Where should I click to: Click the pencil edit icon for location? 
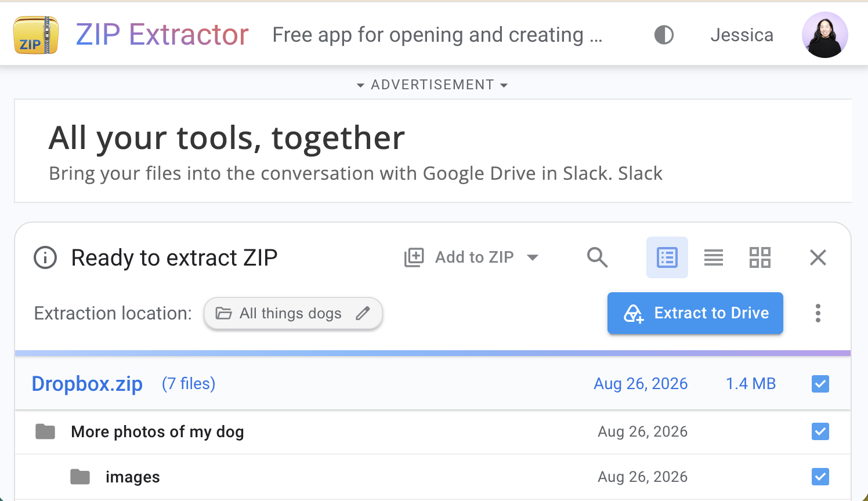click(x=363, y=313)
